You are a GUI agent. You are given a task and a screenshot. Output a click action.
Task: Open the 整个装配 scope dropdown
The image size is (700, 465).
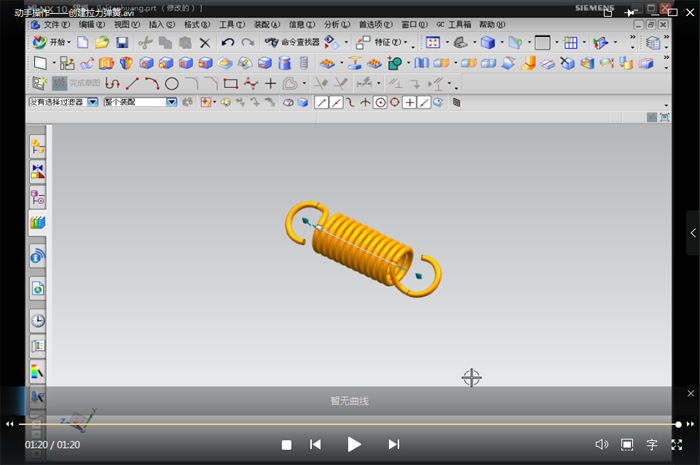pos(171,102)
